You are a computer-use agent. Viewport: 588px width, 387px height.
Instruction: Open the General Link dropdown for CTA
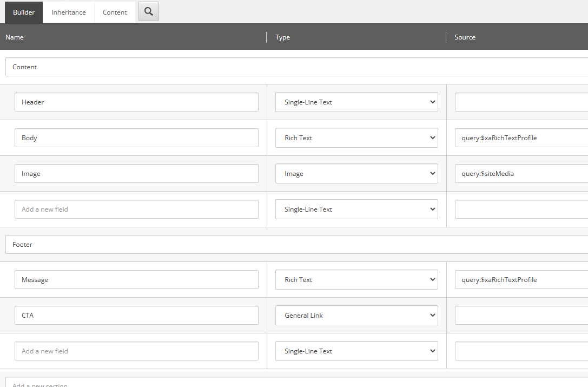point(356,315)
